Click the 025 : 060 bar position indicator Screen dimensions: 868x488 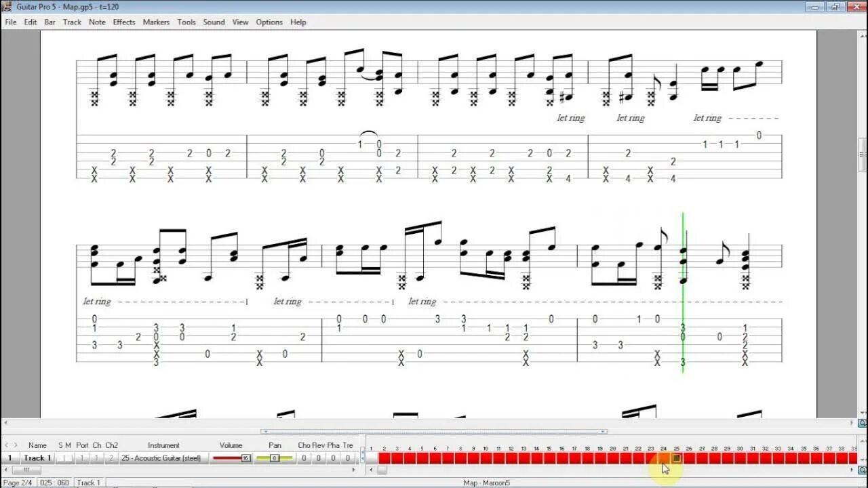(54, 483)
